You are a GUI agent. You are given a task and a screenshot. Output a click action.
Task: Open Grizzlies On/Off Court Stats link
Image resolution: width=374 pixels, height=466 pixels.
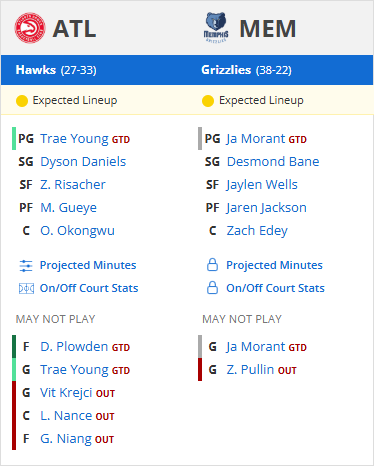click(275, 288)
